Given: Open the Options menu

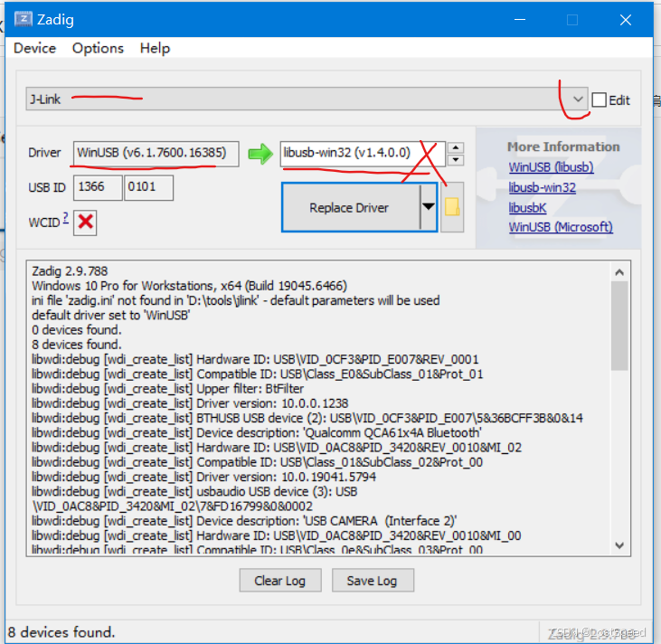Looking at the screenshot, I should (98, 48).
